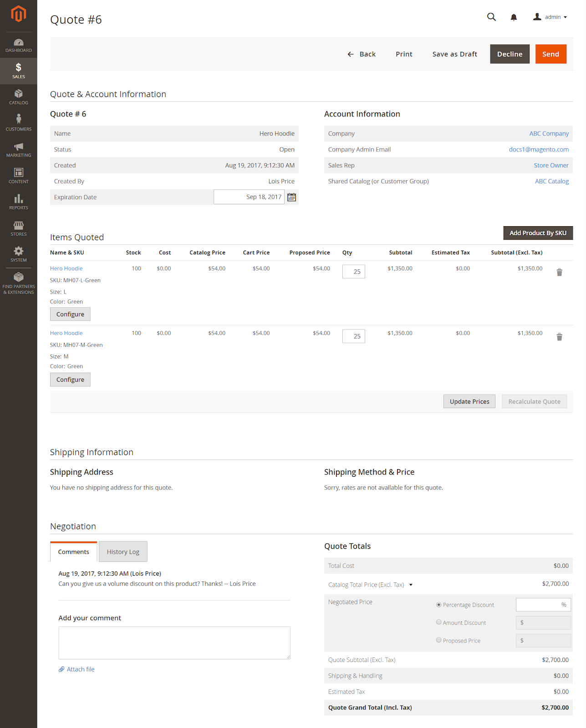Image resolution: width=586 pixels, height=728 pixels.
Task: Open Find Partners & Extensions
Action: click(x=19, y=283)
